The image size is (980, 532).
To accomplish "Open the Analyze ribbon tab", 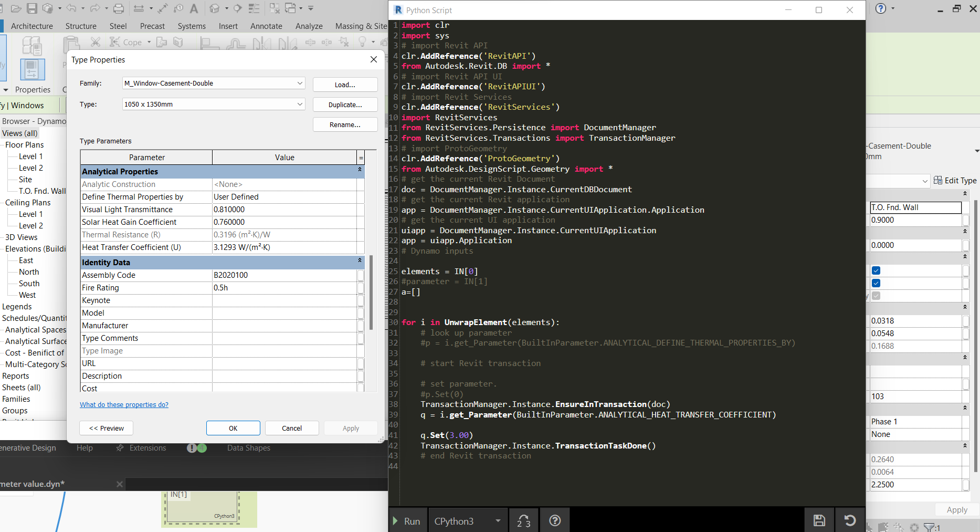I will click(309, 26).
